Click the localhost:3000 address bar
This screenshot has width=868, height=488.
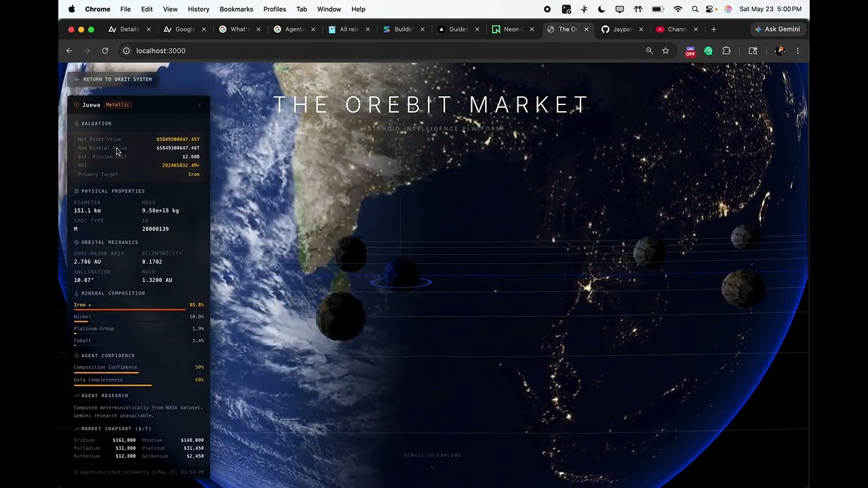tap(380, 51)
